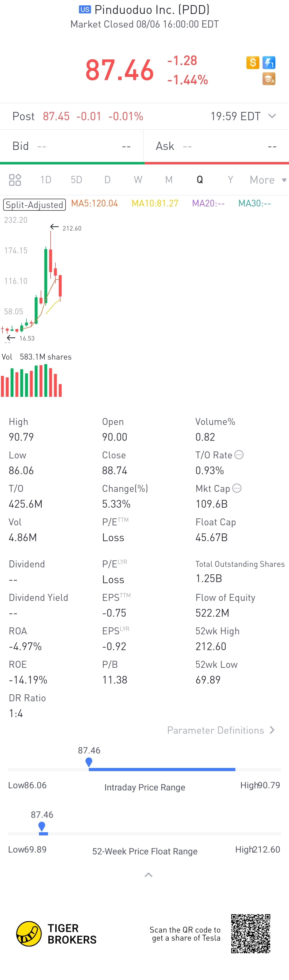Tap the Intraday Price Range marker at 87.46
Viewport: 289px width, 980px height.
click(x=89, y=762)
